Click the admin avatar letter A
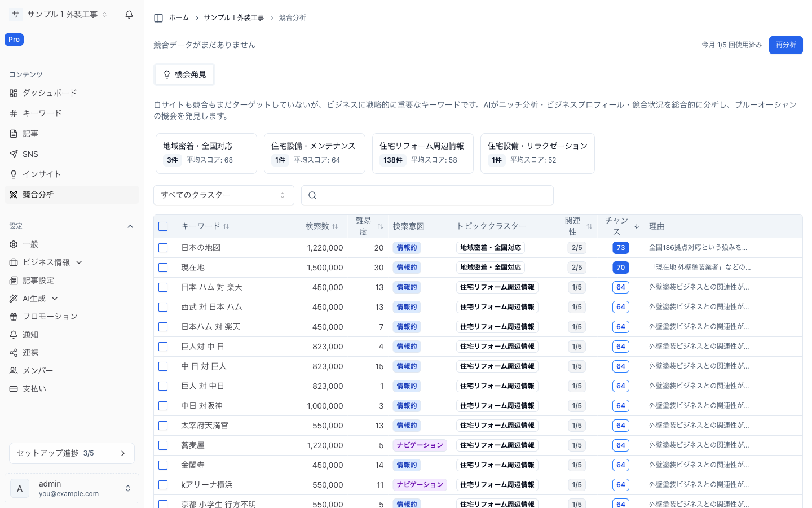The image size is (812, 508). tap(20, 488)
